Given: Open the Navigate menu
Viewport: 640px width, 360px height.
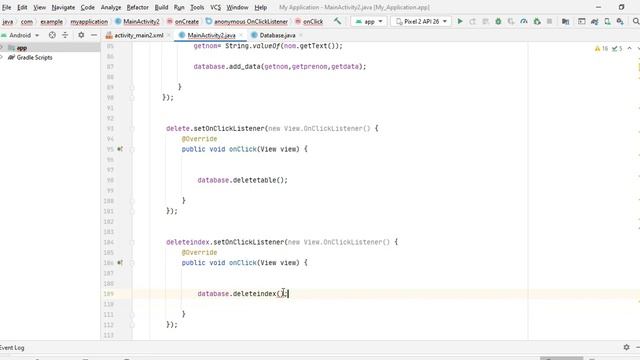Looking at the screenshot, I should pos(63,7).
